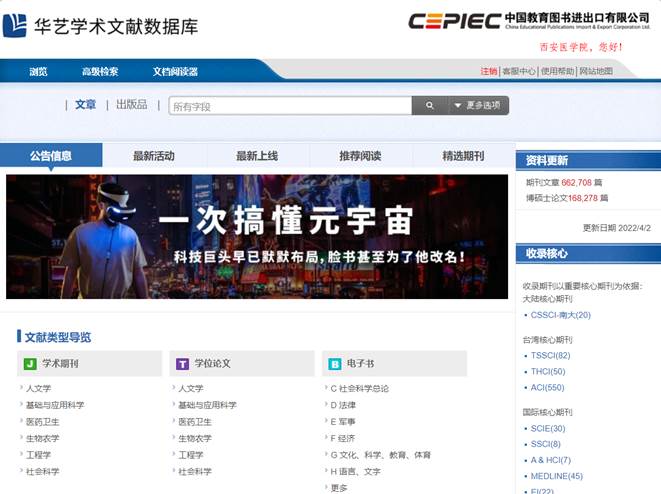Switch to the 公告信息 tab
This screenshot has height=494, width=661.
click(51, 156)
